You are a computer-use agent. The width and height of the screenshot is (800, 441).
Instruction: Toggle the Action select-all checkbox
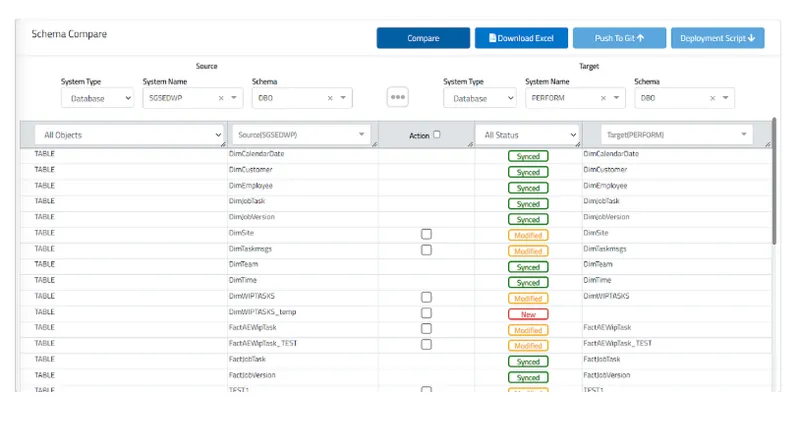437,135
